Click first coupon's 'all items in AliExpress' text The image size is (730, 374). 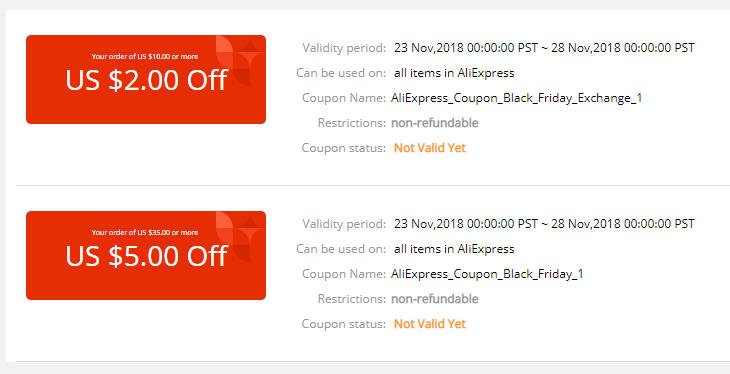[x=454, y=73]
